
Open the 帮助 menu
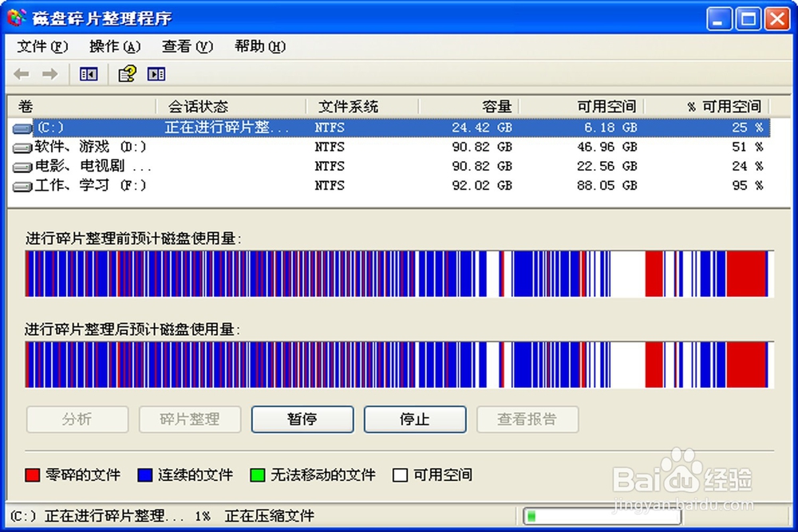pyautogui.click(x=257, y=46)
